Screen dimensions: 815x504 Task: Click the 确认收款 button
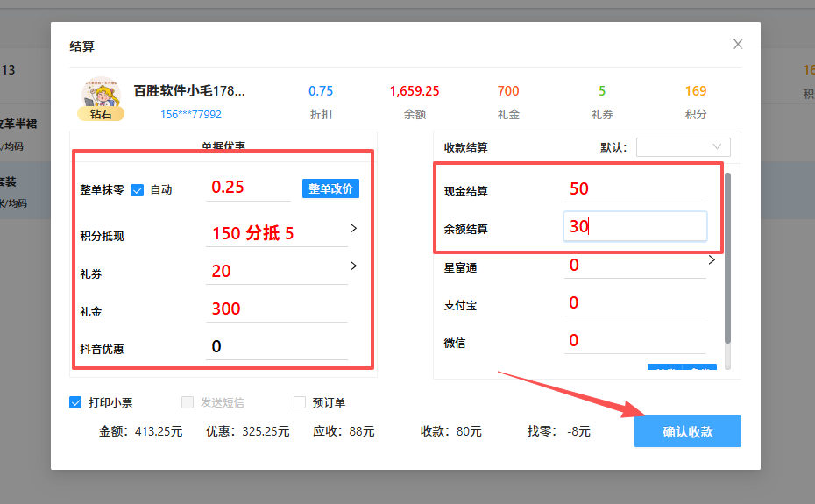pos(688,431)
